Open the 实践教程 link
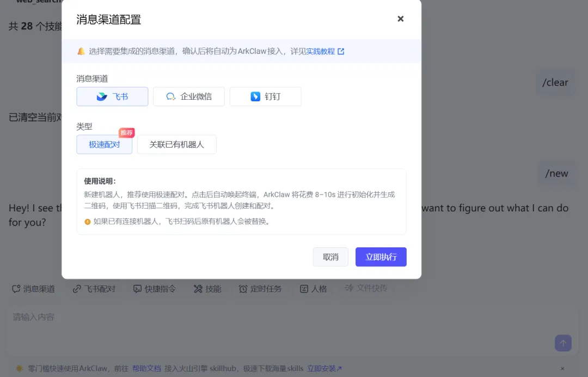The image size is (588, 377). [320, 51]
